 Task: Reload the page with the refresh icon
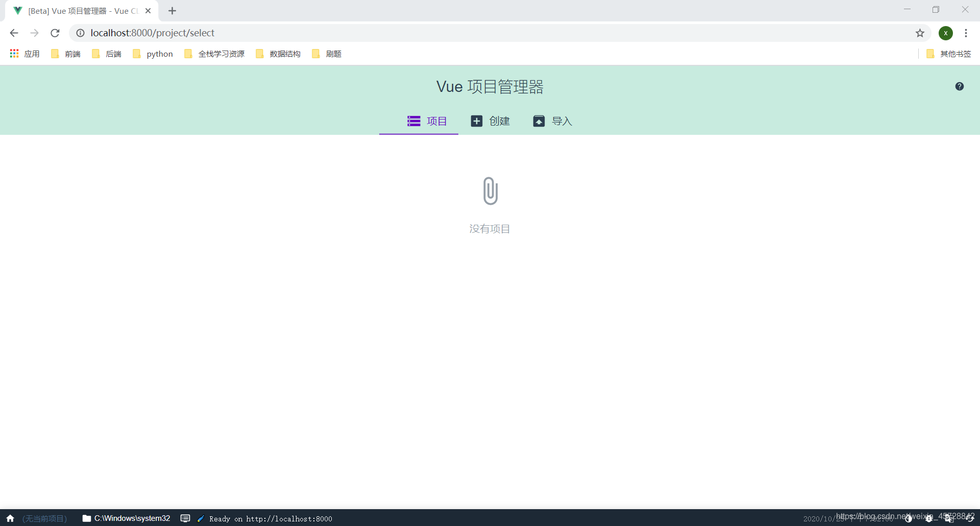pyautogui.click(x=55, y=33)
